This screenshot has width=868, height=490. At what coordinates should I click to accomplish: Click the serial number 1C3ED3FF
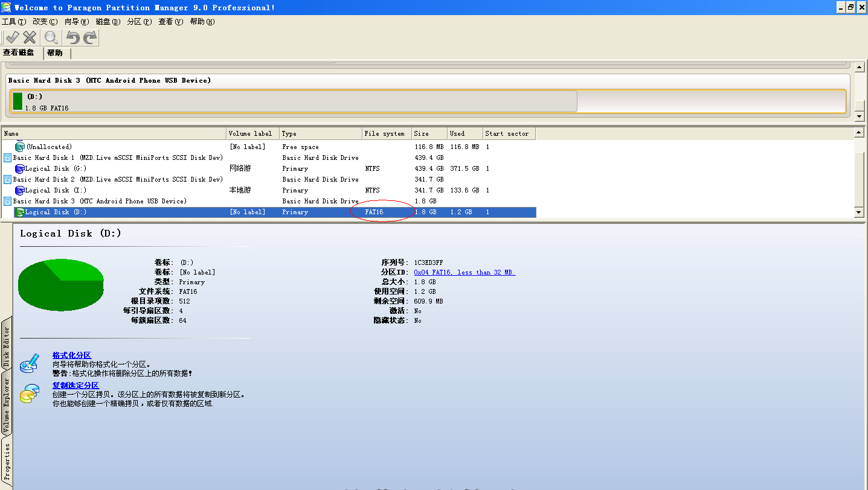click(428, 262)
